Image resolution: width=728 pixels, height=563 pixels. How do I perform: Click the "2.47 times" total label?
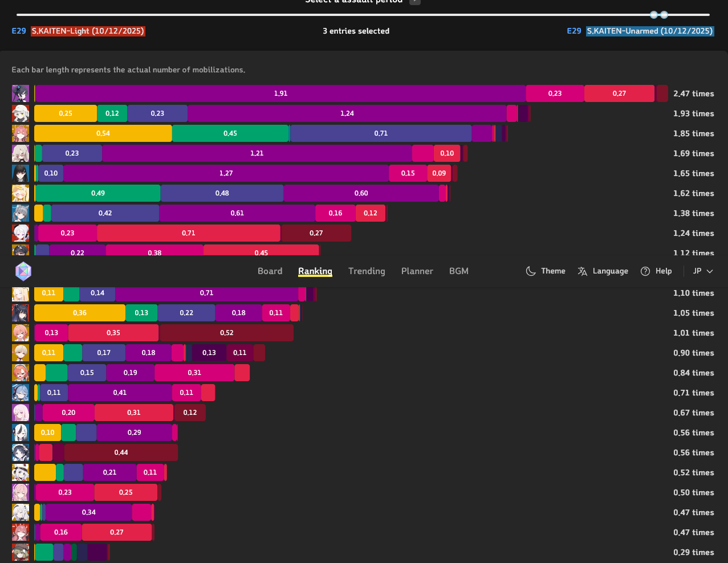pyautogui.click(x=693, y=93)
